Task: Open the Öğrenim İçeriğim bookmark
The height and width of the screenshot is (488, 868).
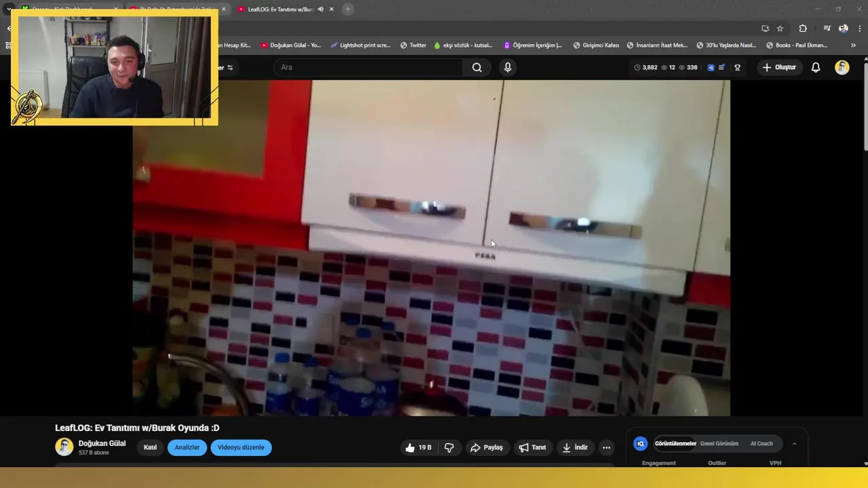Action: pos(532,45)
